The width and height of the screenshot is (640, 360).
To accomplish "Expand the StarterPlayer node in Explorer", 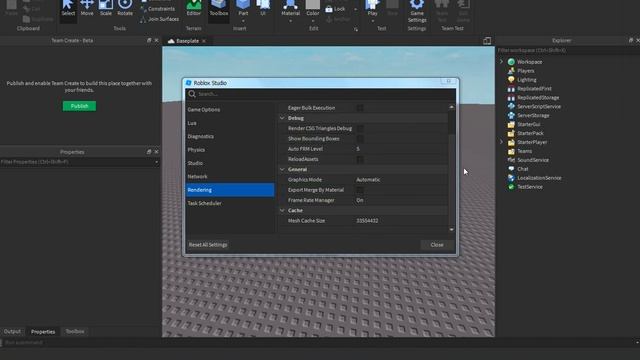I will pyautogui.click(x=502, y=142).
